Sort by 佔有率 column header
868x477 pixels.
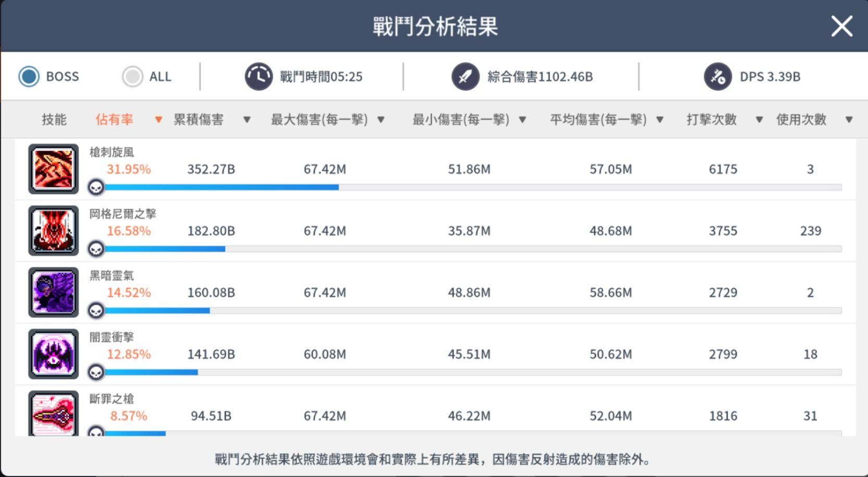114,119
